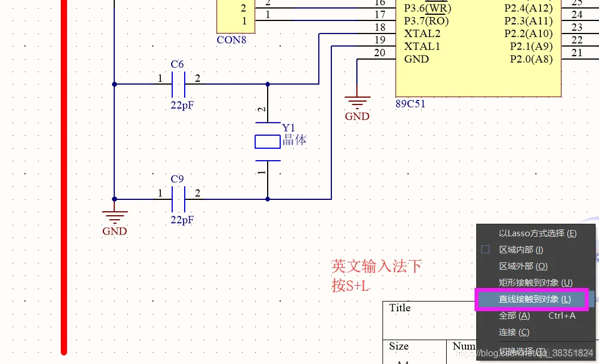The width and height of the screenshot is (599, 364).
Task: Click the P3.6(WR) pin name
Action: pyautogui.click(x=428, y=9)
